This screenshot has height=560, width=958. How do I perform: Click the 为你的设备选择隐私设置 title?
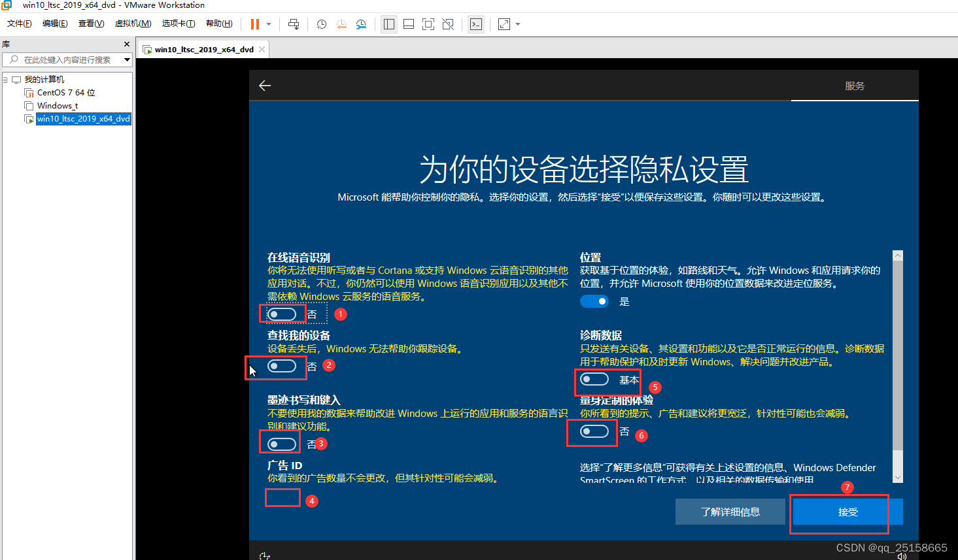click(x=584, y=170)
